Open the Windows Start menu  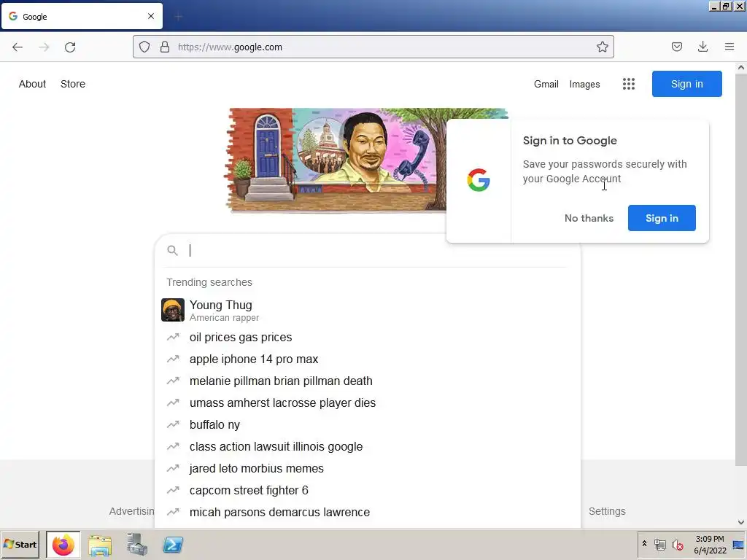(20, 545)
